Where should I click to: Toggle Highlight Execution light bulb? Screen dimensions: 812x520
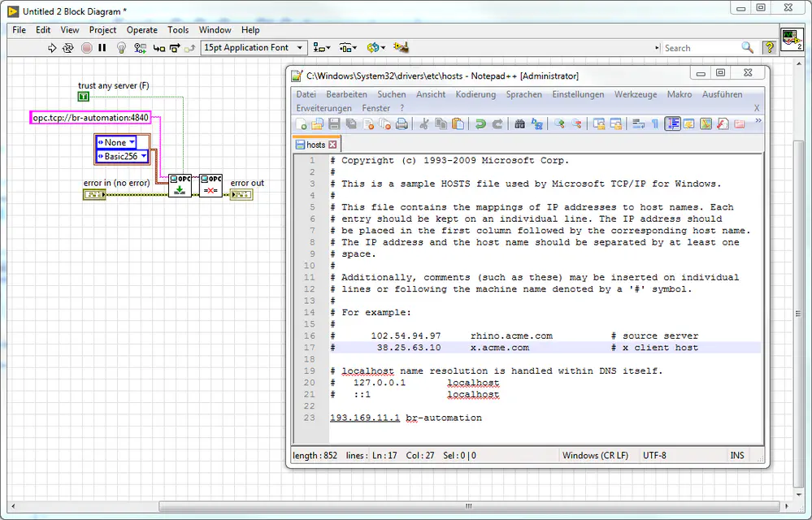(x=121, y=48)
